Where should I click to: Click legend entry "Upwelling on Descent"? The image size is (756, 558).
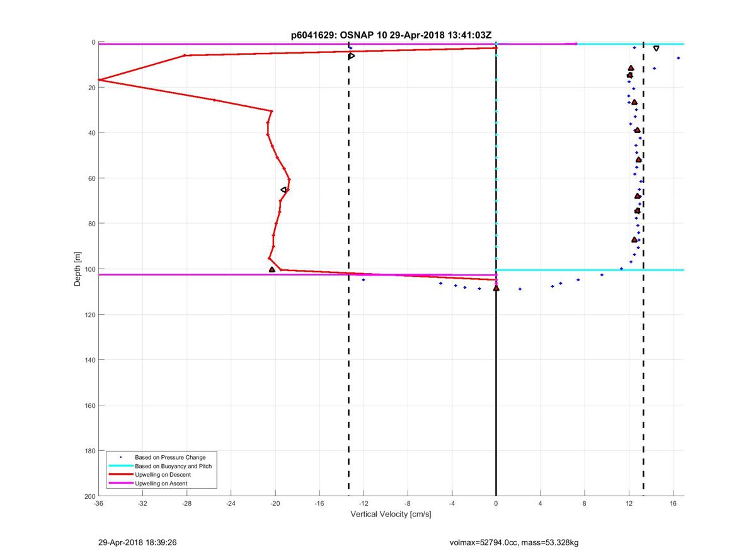163,475
